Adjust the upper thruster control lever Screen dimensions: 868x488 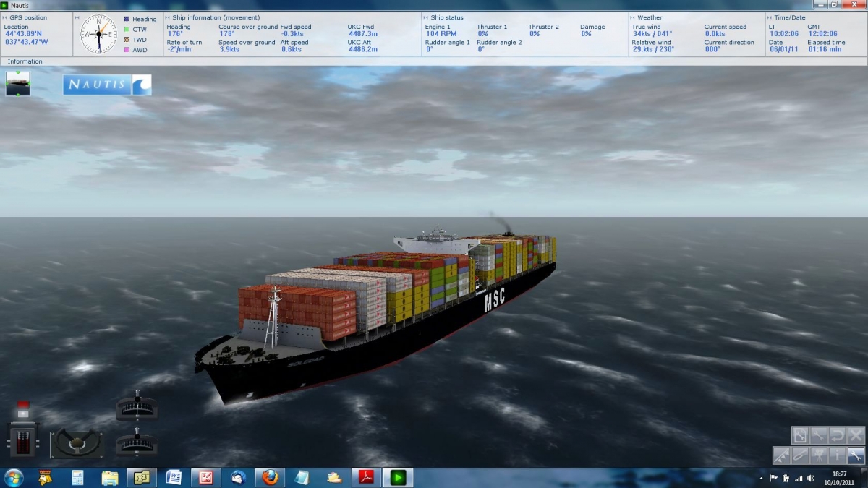(x=137, y=406)
